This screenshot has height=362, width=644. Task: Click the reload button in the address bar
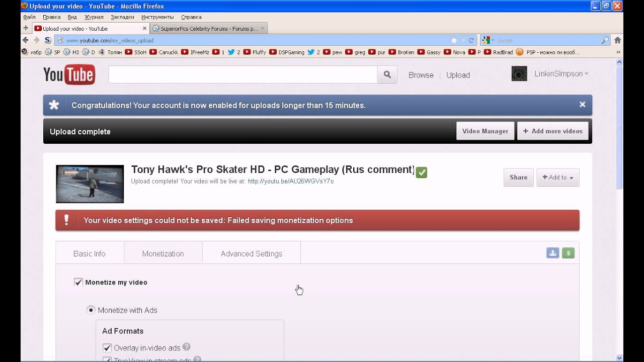[471, 40]
